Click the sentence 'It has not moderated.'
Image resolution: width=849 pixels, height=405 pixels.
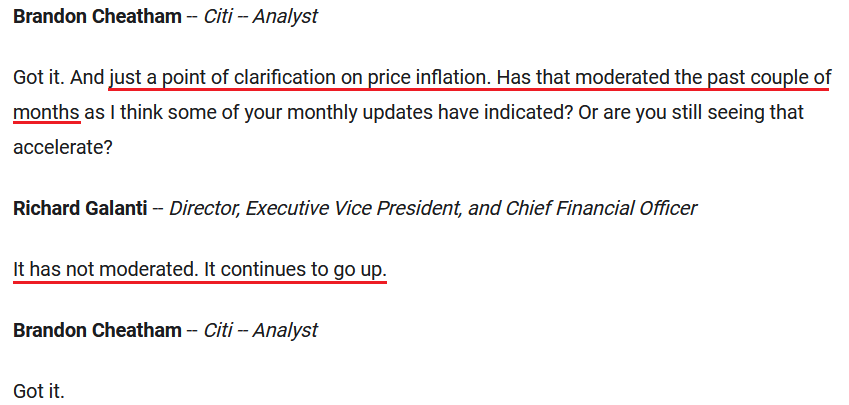point(106,269)
